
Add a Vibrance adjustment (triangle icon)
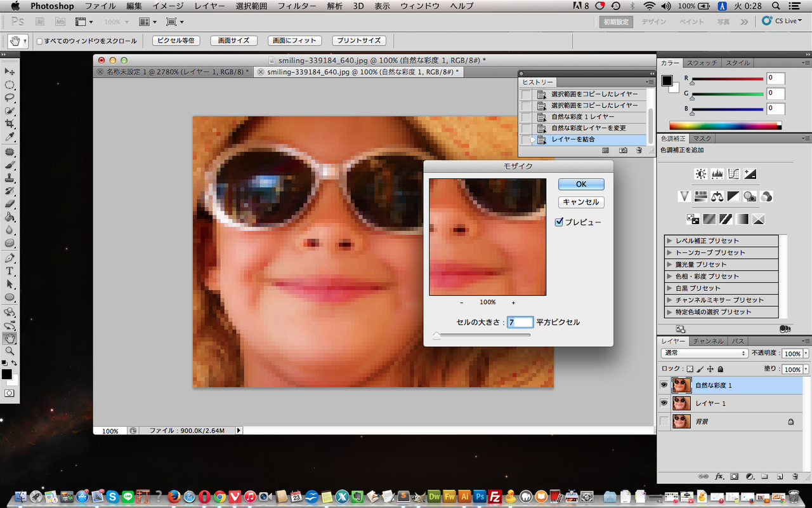(684, 196)
